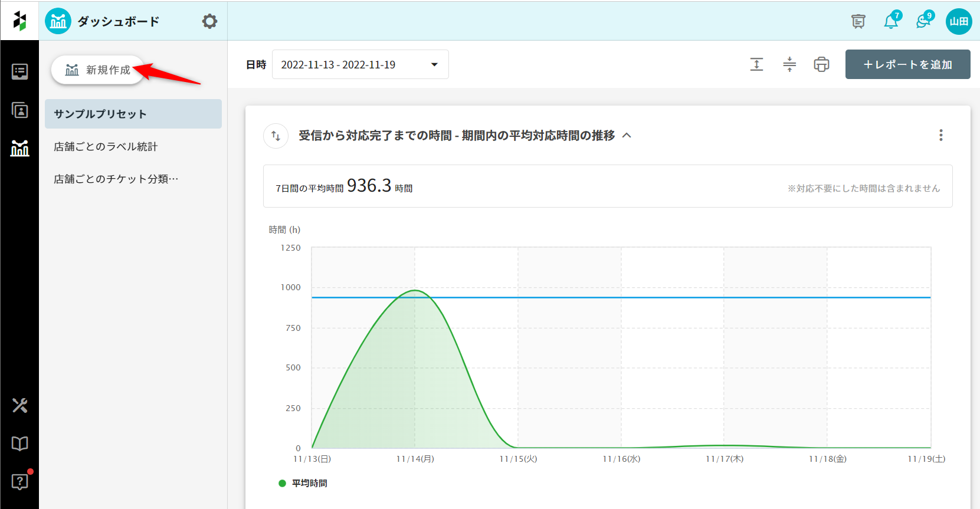The height and width of the screenshot is (509, 980).
Task: Select サンプルプリセット in sidebar
Action: coord(133,114)
